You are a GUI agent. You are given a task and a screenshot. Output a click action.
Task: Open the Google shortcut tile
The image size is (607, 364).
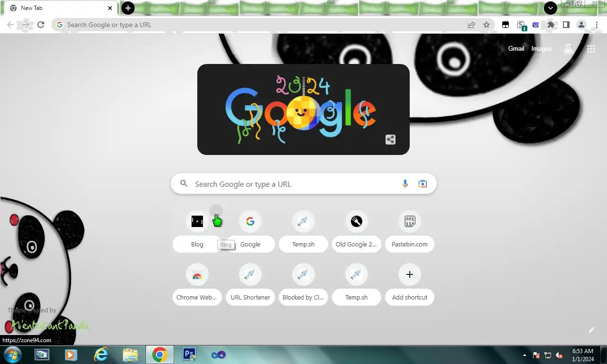pyautogui.click(x=250, y=232)
